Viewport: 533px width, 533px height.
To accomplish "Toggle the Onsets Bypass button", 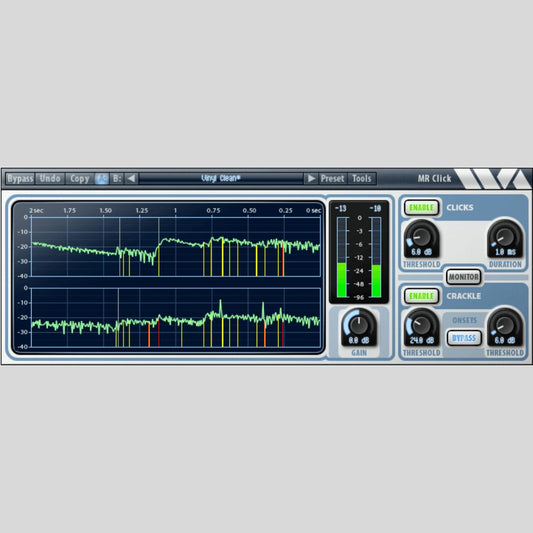I will [464, 338].
